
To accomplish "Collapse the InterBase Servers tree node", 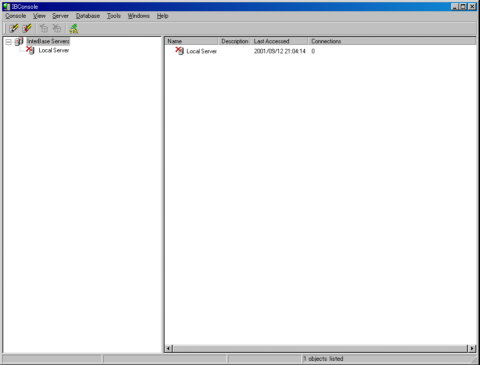I will tap(8, 42).
